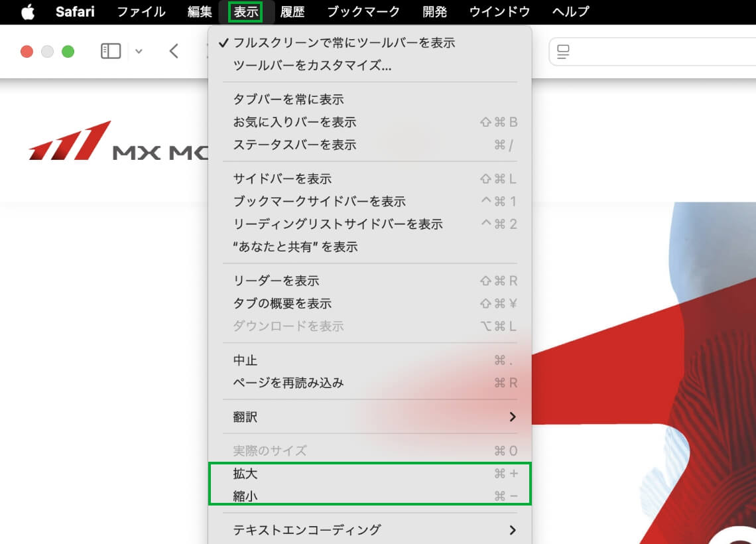
Task: Toggle フルスクリーンで常にツールバーを表示 checkmark item
Action: click(x=344, y=43)
